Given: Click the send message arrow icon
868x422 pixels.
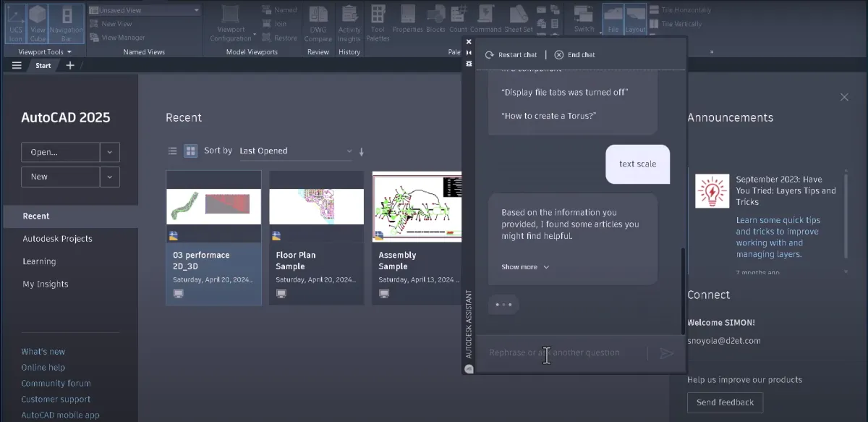Looking at the screenshot, I should (666, 353).
